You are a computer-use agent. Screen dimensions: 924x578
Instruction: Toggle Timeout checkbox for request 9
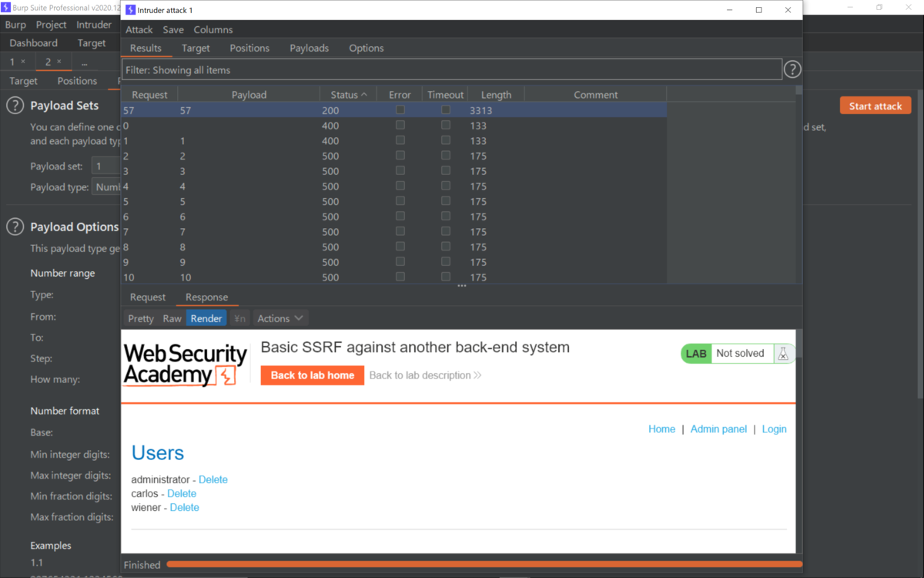point(446,261)
